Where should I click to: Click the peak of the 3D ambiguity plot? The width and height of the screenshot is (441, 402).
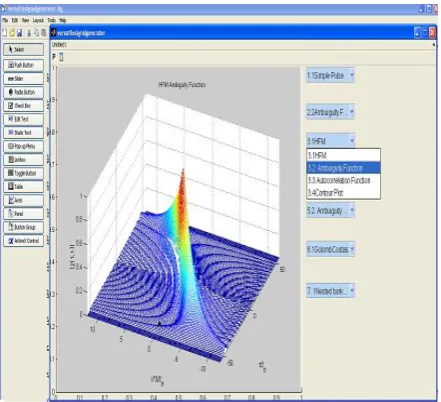(183, 171)
